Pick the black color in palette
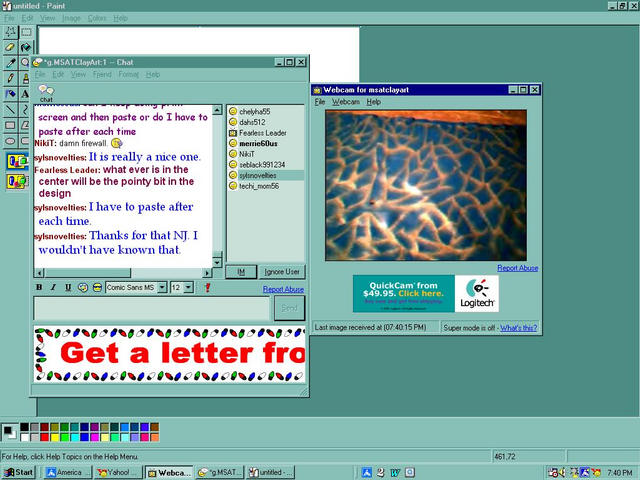This screenshot has width=640, height=480. click(x=24, y=427)
